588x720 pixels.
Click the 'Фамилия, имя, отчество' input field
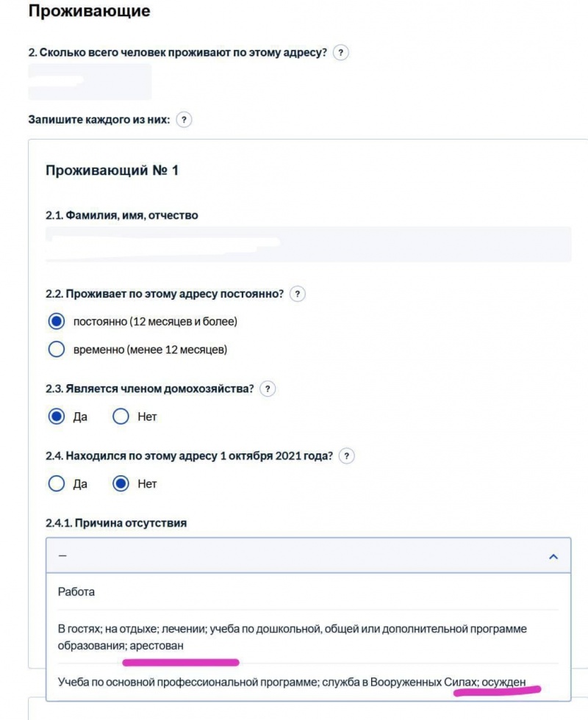click(308, 244)
